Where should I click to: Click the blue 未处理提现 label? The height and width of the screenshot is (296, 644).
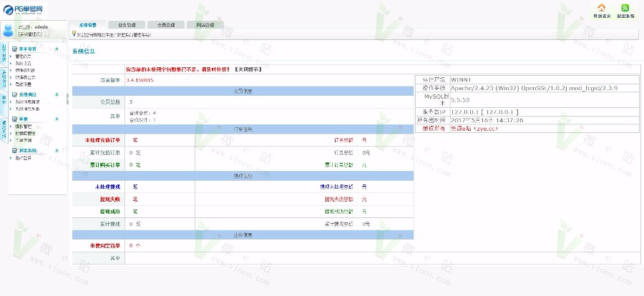[107, 187]
